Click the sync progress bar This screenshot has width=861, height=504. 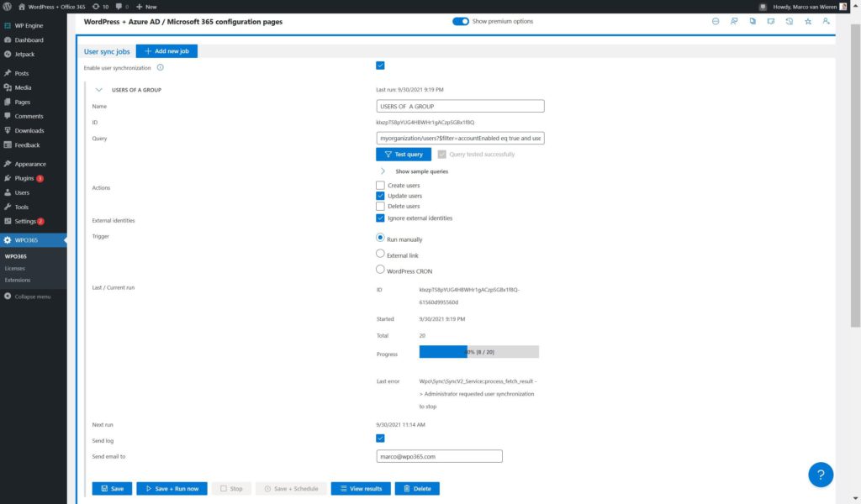tap(478, 352)
